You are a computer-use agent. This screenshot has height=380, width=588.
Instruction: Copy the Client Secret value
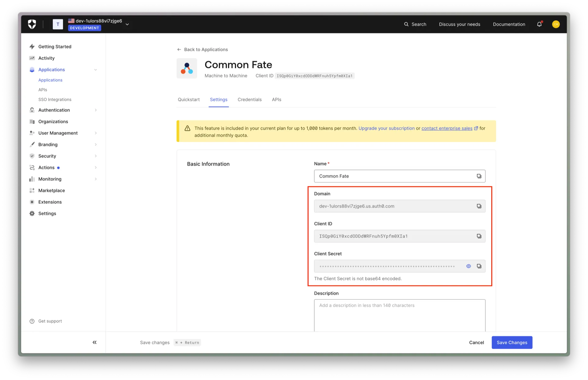479,266
